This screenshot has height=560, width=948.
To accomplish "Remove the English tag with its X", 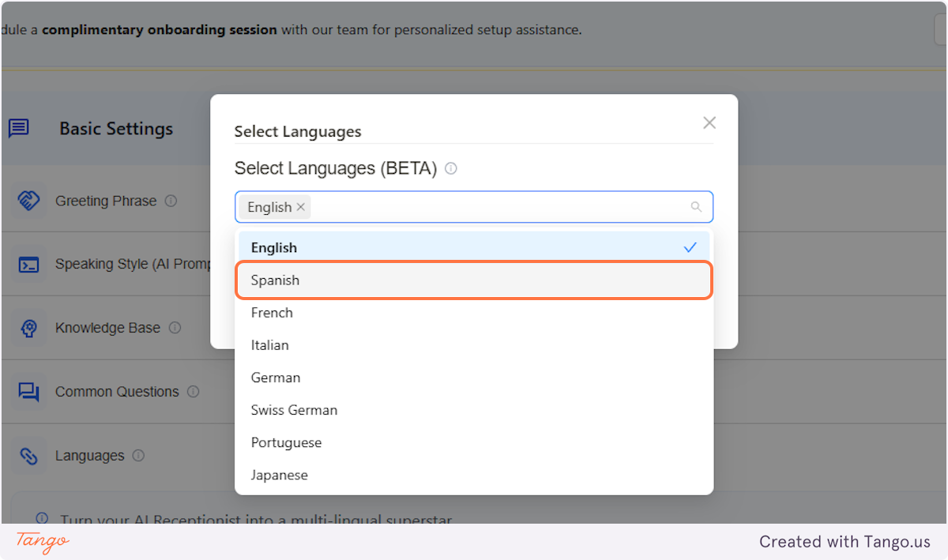I will [x=300, y=206].
